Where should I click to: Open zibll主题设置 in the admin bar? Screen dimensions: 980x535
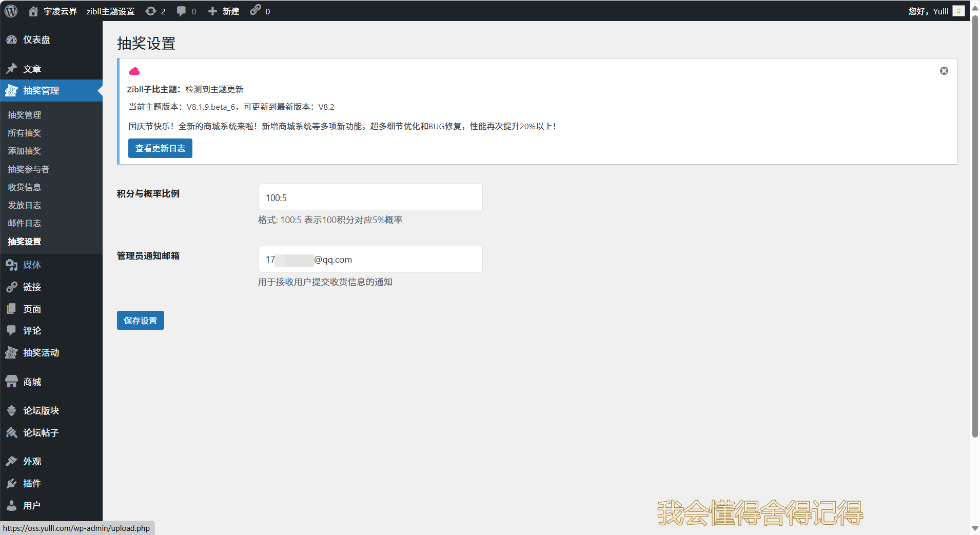coord(110,11)
